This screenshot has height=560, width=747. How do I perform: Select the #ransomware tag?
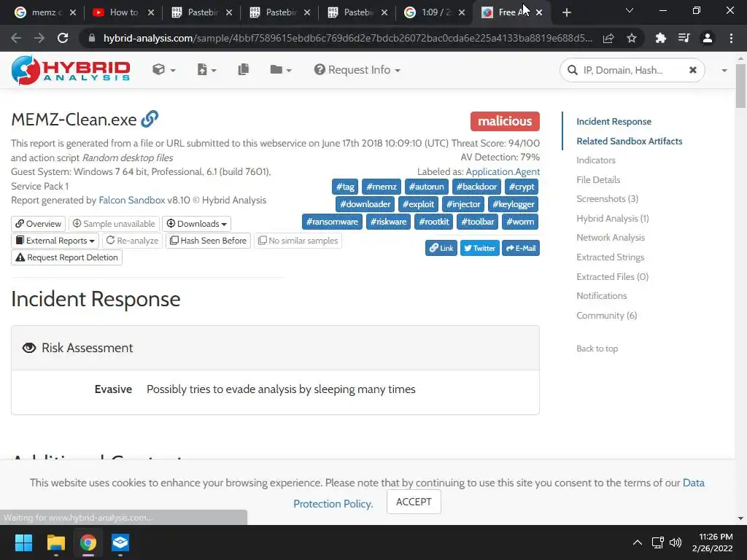tap(332, 222)
